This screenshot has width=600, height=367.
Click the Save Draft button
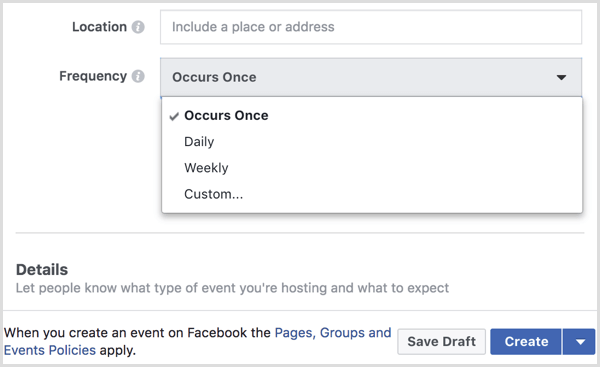(x=442, y=341)
